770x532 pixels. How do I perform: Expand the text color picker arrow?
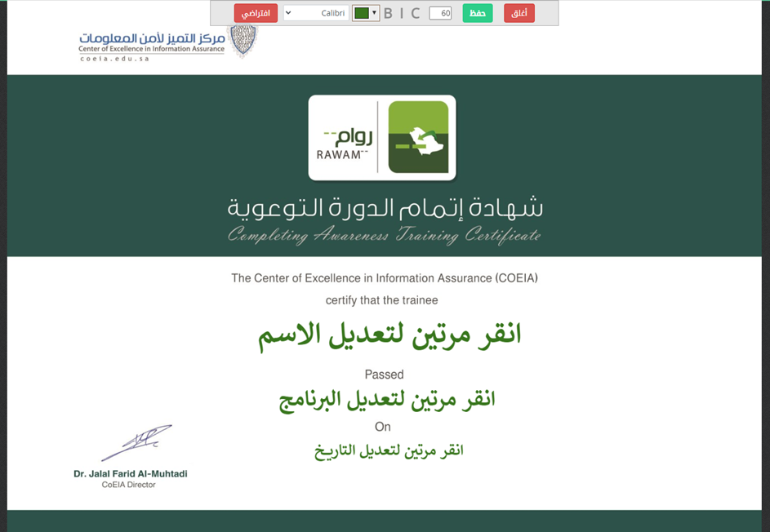point(374,13)
